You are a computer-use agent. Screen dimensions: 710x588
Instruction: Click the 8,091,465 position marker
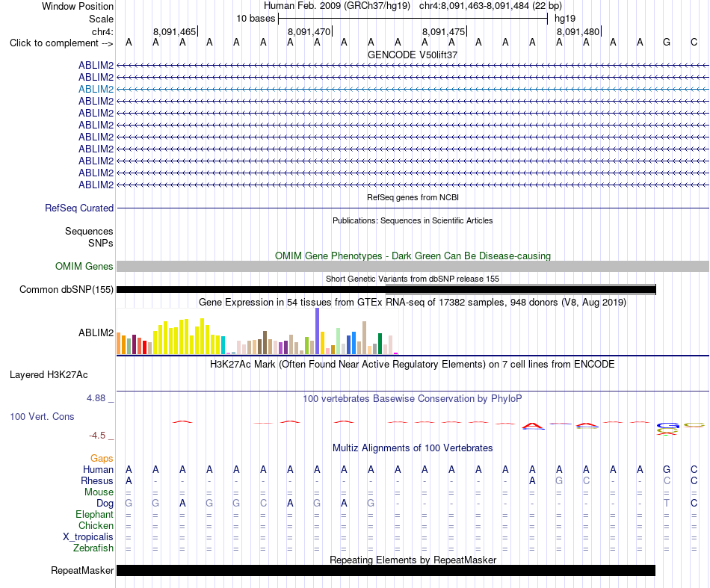point(175,31)
